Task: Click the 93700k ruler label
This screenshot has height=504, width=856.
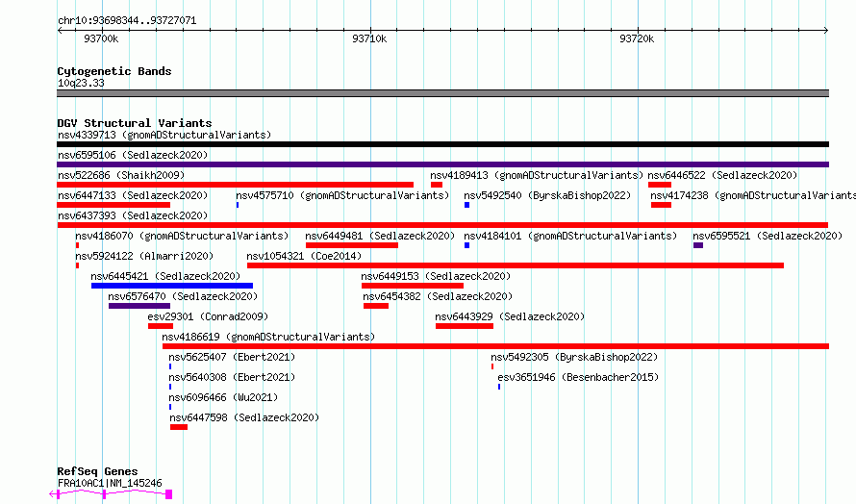Action: point(101,38)
